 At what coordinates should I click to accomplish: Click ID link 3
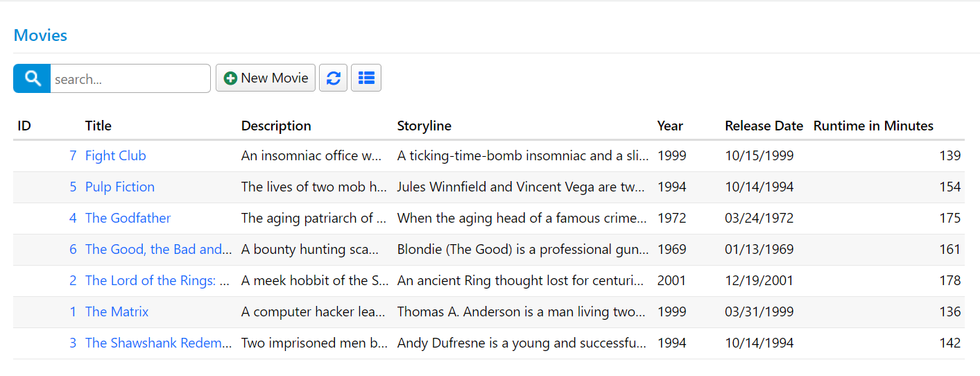73,343
